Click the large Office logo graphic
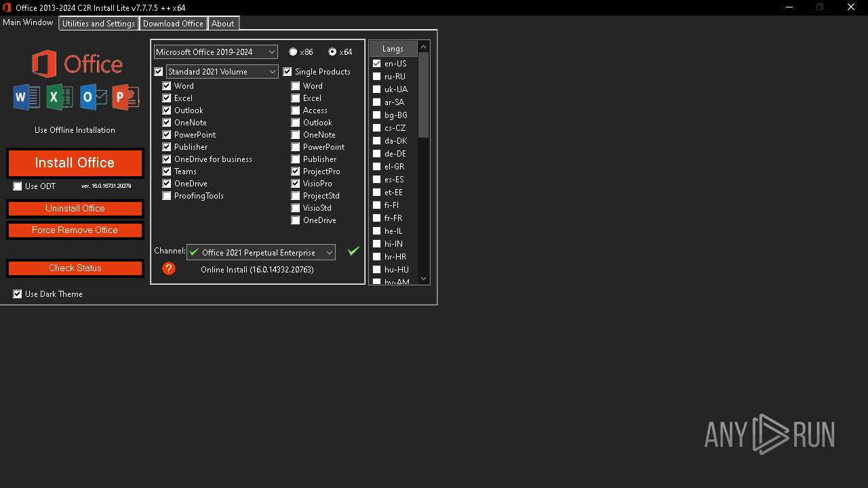Viewport: 868px width, 488px height. [x=77, y=64]
